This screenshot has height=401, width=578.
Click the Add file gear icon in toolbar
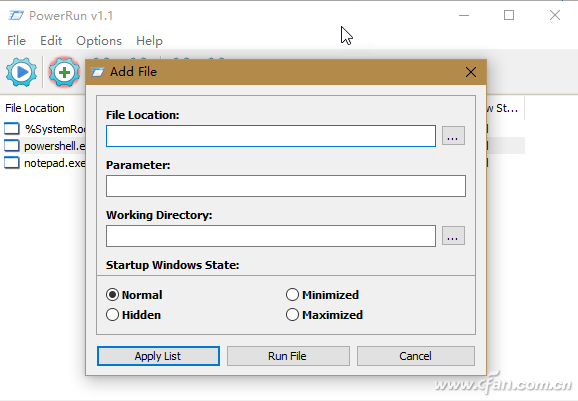(x=64, y=72)
